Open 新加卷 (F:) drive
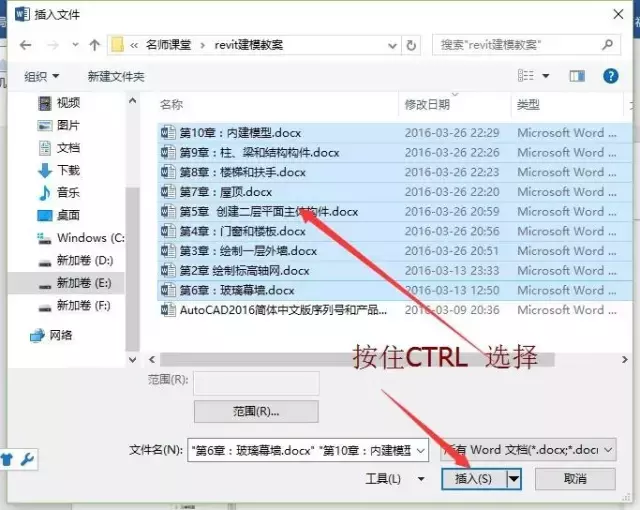The image size is (640, 510). 75,305
